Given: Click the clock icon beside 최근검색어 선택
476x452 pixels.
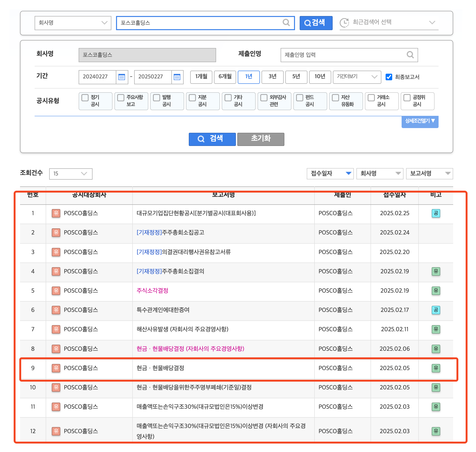Looking at the screenshot, I should (x=344, y=22).
